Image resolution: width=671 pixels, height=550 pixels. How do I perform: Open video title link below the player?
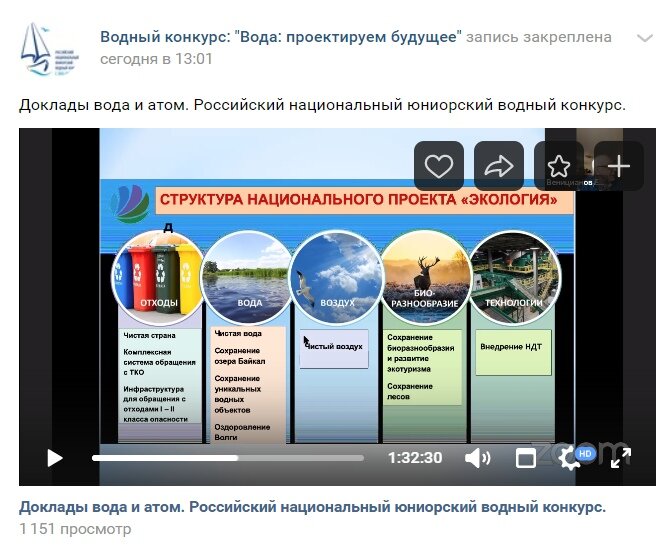[312, 507]
